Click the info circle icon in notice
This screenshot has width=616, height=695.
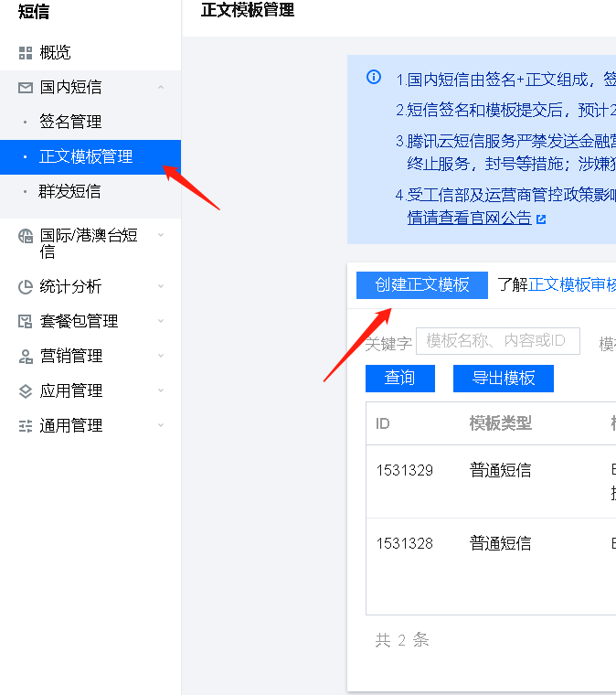(x=374, y=77)
